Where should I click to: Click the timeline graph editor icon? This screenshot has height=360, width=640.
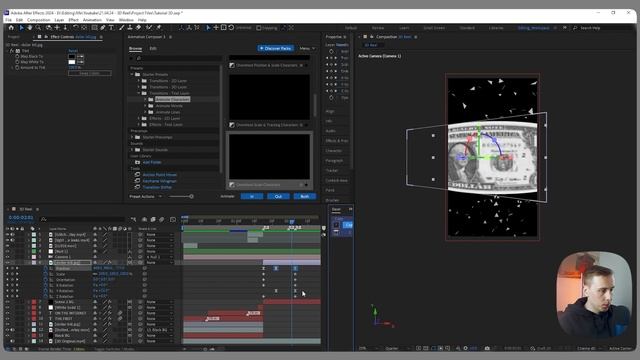[173, 220]
